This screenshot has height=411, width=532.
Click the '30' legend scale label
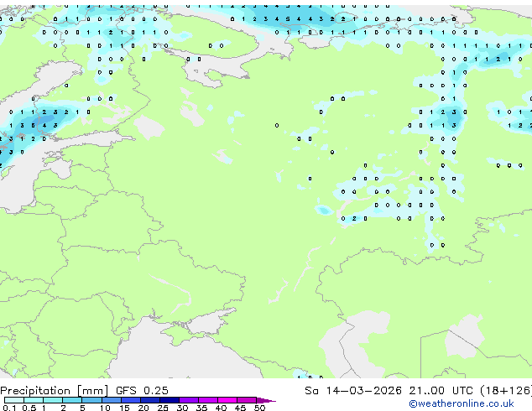click(182, 408)
